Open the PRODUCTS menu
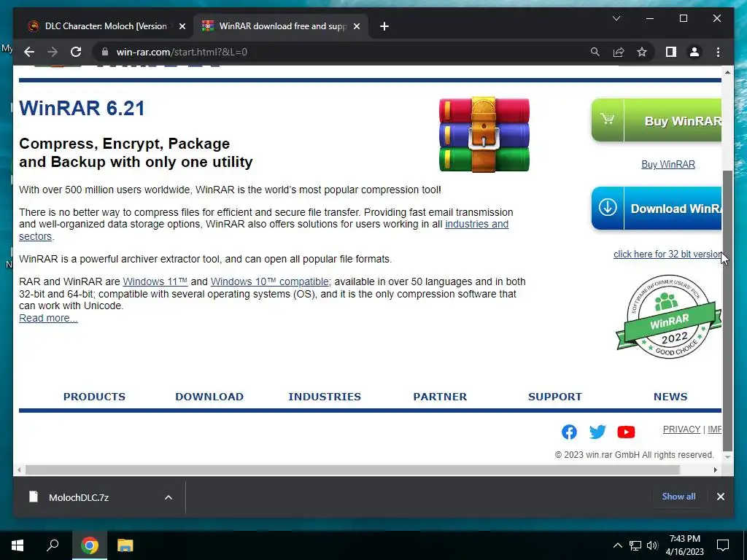Viewport: 747px width, 560px height. tap(94, 397)
